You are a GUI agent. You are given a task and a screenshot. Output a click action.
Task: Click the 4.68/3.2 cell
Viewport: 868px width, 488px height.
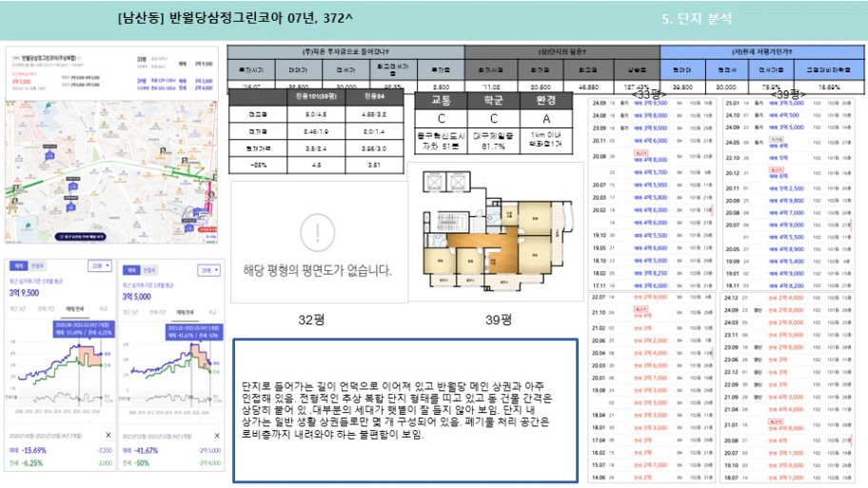pyautogui.click(x=374, y=114)
